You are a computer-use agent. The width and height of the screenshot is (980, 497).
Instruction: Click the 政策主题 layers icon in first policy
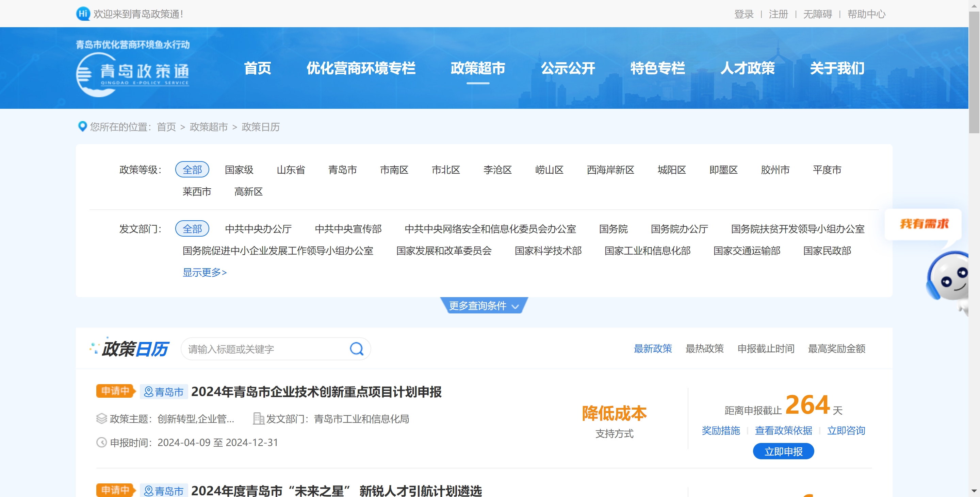coord(102,418)
